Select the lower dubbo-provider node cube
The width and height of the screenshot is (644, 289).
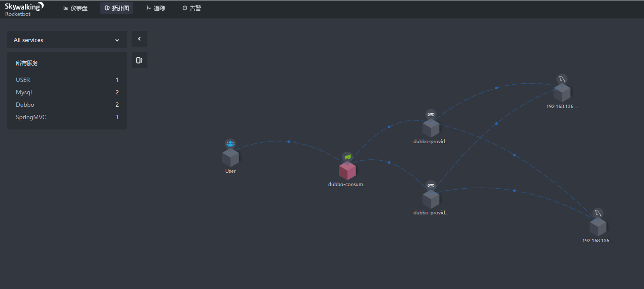(431, 199)
